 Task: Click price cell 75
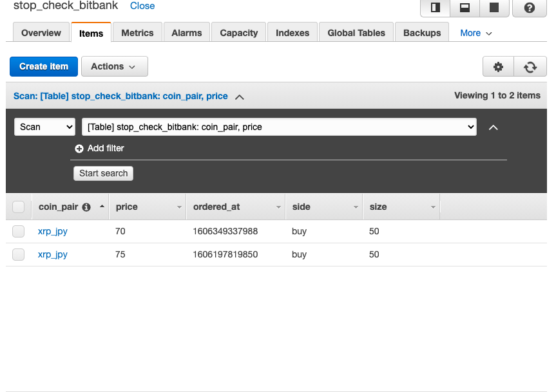point(120,254)
